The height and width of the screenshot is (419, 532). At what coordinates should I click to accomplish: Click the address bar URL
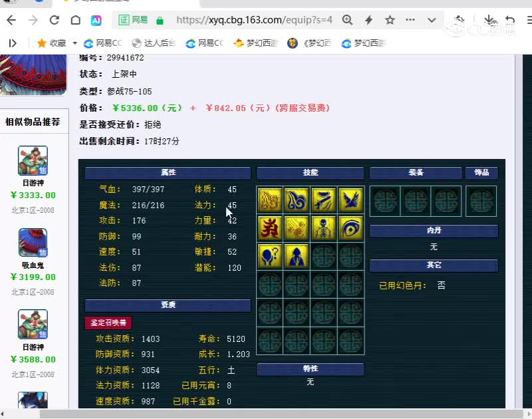click(x=254, y=20)
